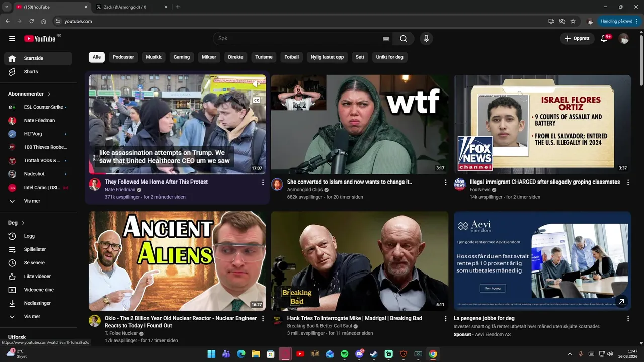The image size is (644, 362).
Task: Click the Windows Start button
Action: [211, 354]
